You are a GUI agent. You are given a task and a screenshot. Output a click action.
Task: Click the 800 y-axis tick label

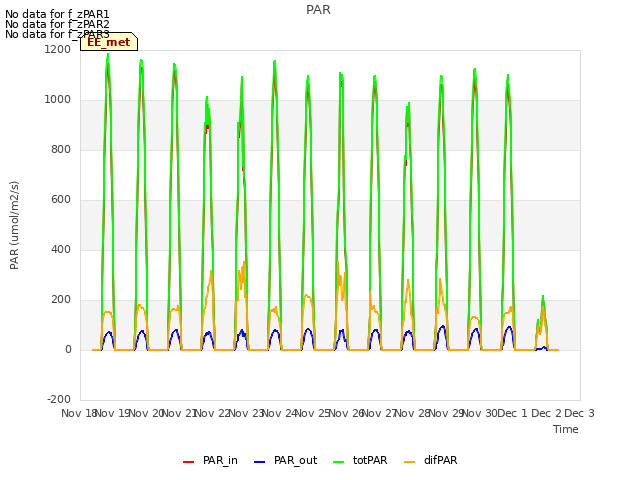[61, 150]
